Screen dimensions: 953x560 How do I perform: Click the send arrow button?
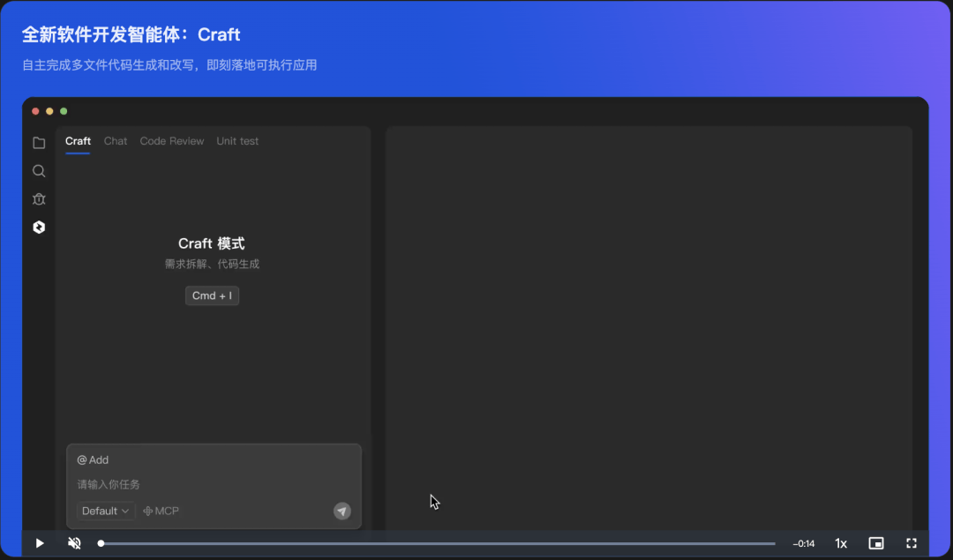pos(341,511)
